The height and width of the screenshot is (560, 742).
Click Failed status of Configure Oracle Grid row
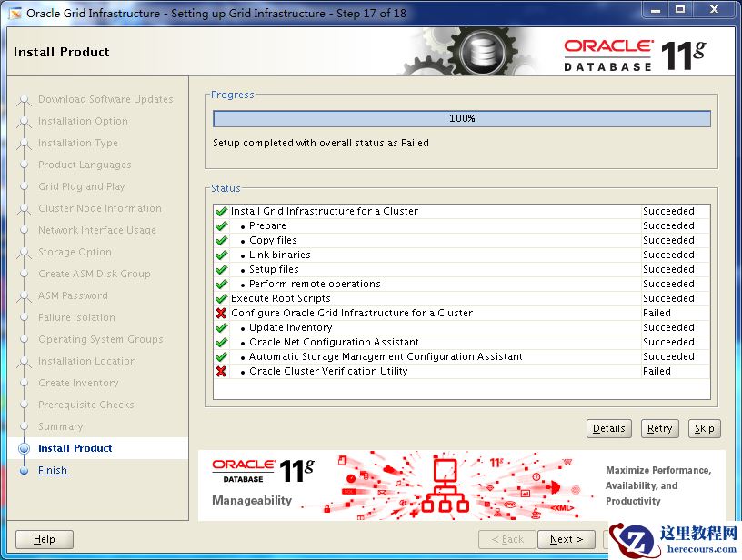[657, 313]
